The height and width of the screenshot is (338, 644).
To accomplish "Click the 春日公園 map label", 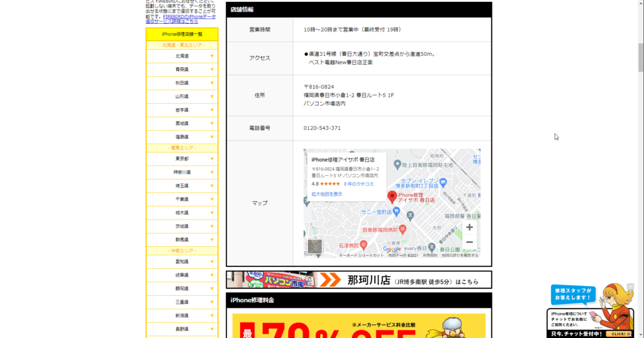I will click(450, 249).
